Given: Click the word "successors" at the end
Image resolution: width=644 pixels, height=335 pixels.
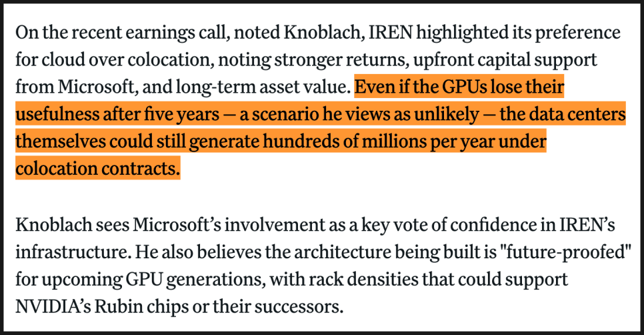Looking at the screenshot, I should [x=302, y=309].
